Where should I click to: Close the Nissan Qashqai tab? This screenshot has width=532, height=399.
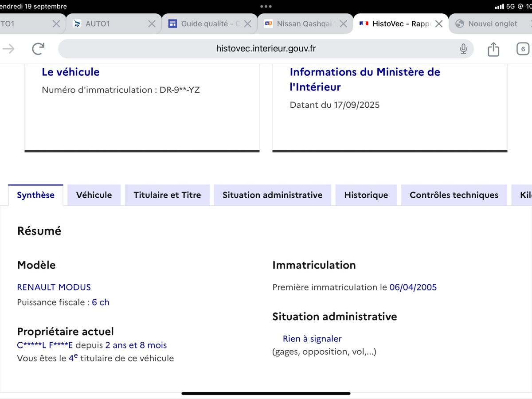point(343,24)
